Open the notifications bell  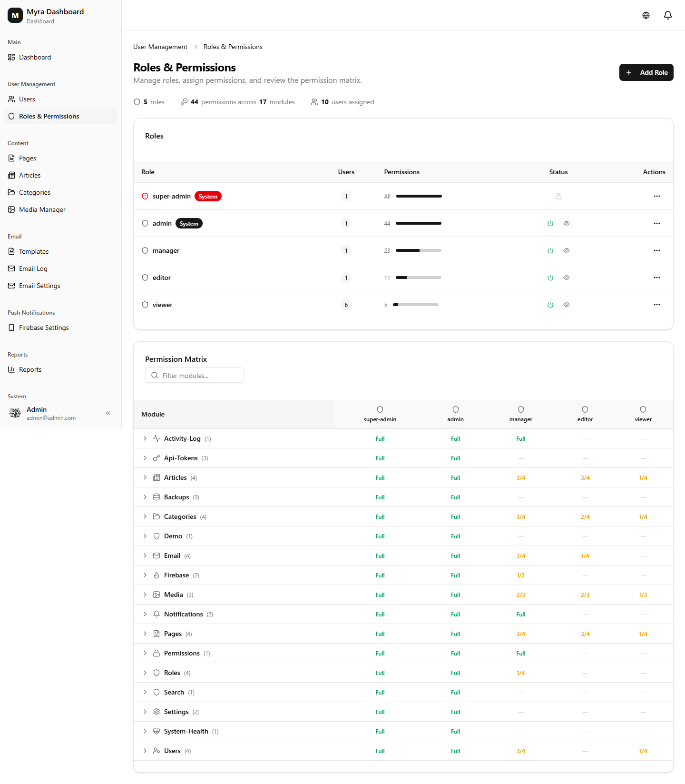click(668, 15)
